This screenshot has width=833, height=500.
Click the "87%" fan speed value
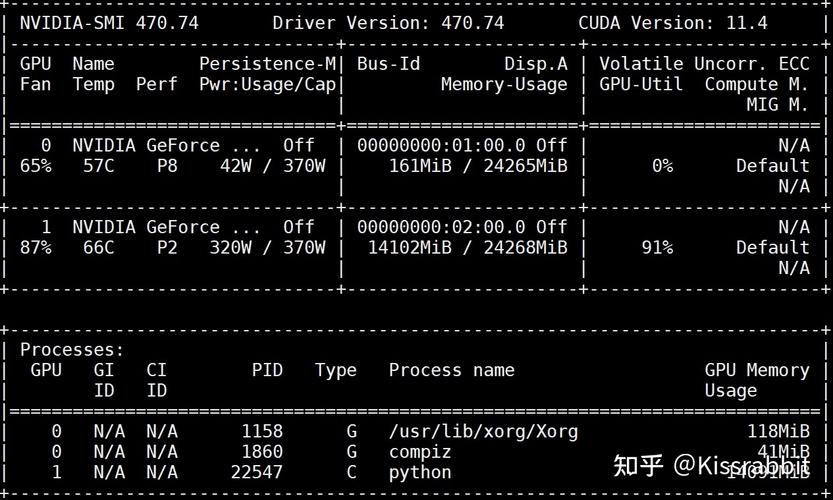pyautogui.click(x=35, y=248)
